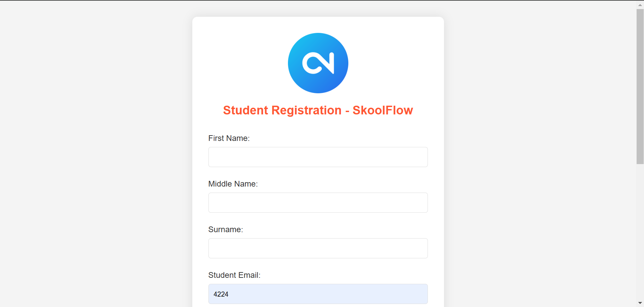Click the "Surname:" label
This screenshot has width=644, height=307.
pyautogui.click(x=226, y=229)
